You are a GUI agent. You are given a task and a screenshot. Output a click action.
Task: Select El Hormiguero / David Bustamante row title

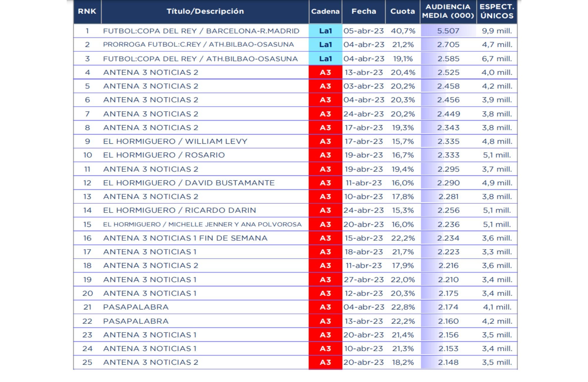[189, 183]
